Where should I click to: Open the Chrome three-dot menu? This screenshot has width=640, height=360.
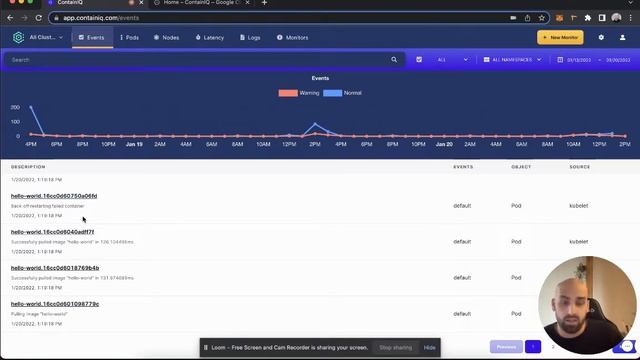[631, 18]
